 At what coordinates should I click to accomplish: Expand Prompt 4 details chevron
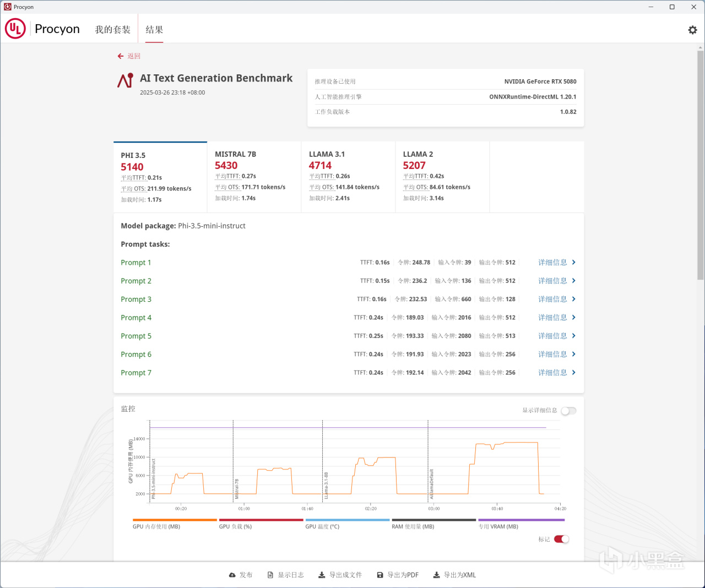coord(573,318)
